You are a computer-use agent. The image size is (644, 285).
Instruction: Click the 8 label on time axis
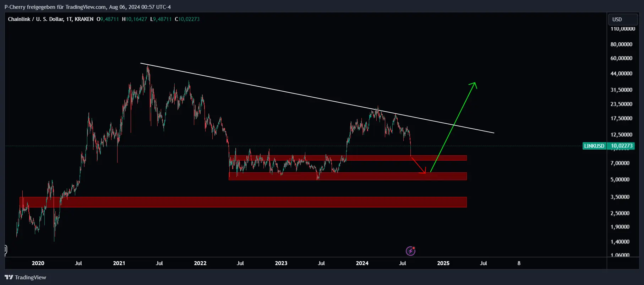(x=519, y=263)
